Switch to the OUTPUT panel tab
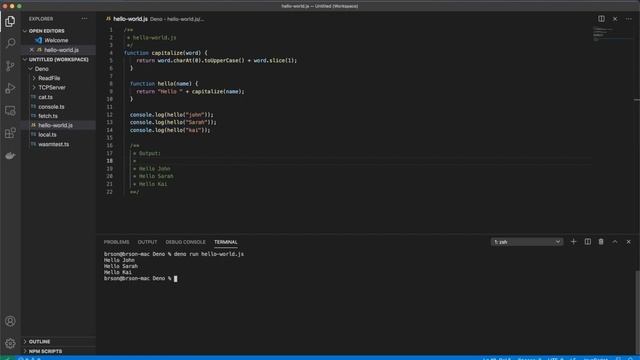Screen dimensions: 640x360 click(x=147, y=242)
